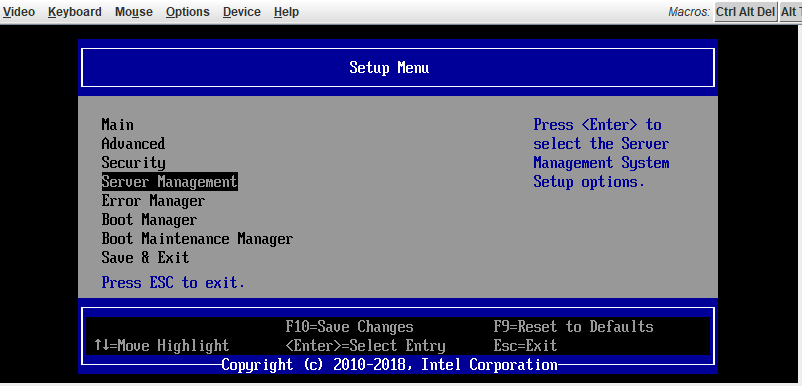
Task: Click the Alt T macro button
Action: (790, 12)
